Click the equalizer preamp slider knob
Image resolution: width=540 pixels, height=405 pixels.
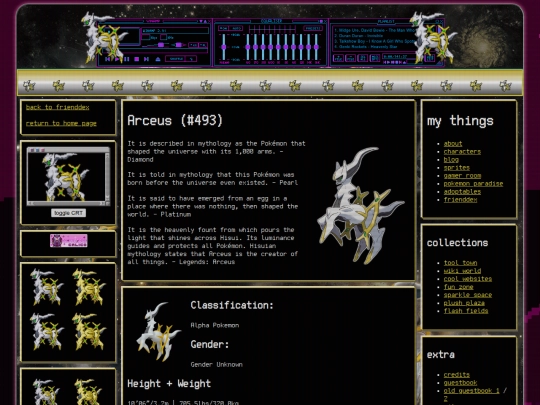(x=224, y=47)
